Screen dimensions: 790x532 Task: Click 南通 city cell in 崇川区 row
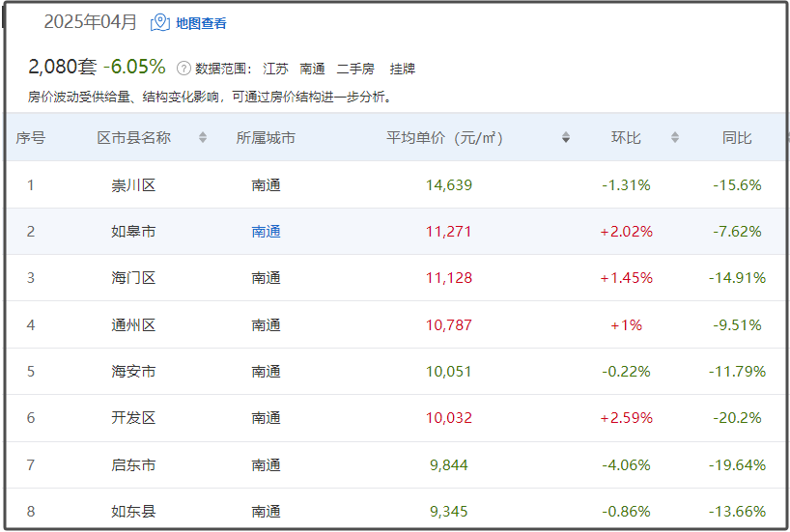266,185
